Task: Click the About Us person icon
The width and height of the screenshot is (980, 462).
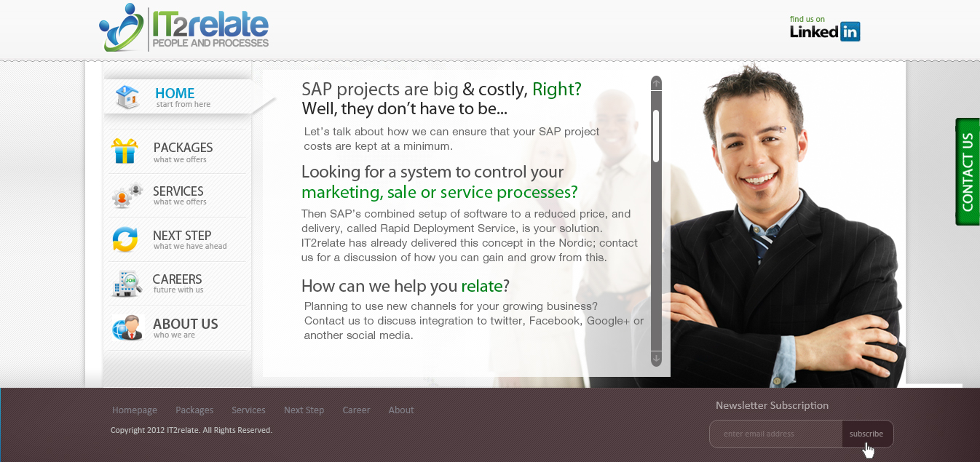Action: pyautogui.click(x=127, y=327)
